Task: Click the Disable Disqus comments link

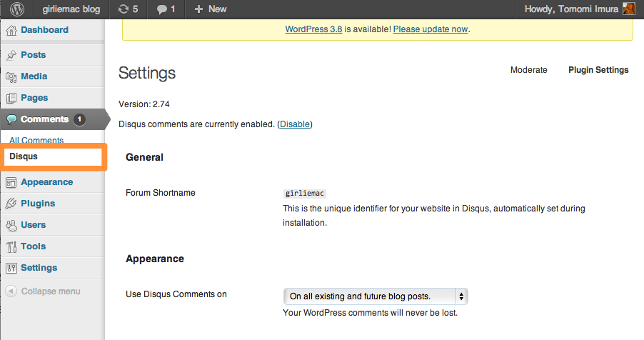Action: [x=295, y=124]
